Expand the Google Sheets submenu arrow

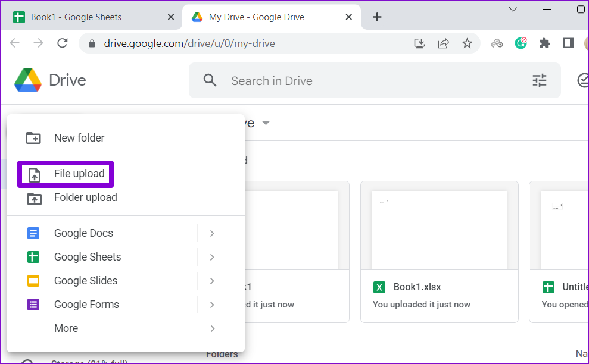(x=212, y=257)
